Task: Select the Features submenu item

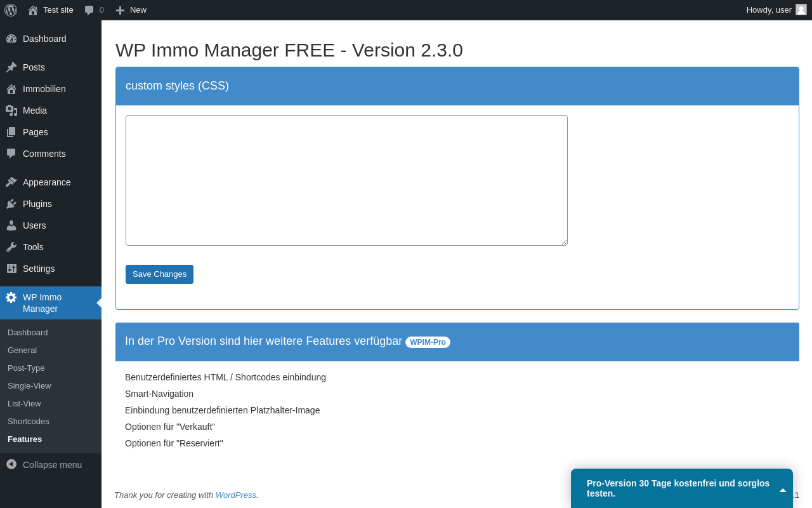Action: [x=25, y=439]
